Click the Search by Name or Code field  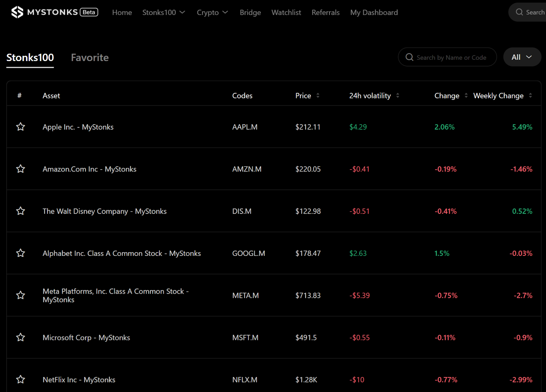(451, 58)
